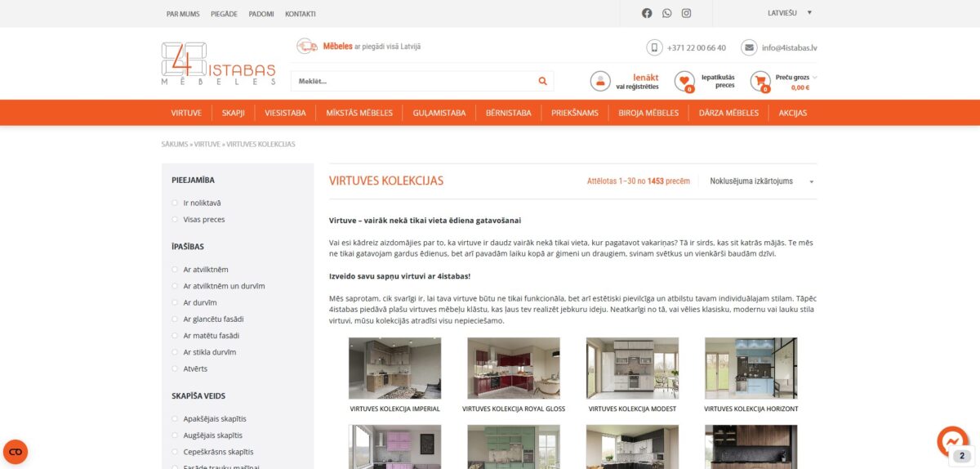
Task: Open the Messenger chat bubble icon
Action: tap(952, 442)
